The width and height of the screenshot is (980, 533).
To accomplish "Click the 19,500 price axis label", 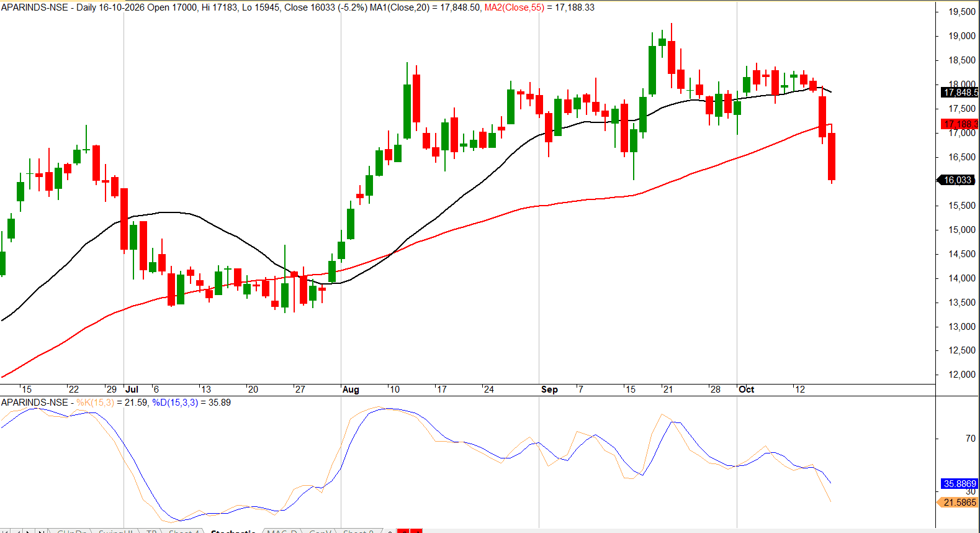I will pyautogui.click(x=962, y=12).
